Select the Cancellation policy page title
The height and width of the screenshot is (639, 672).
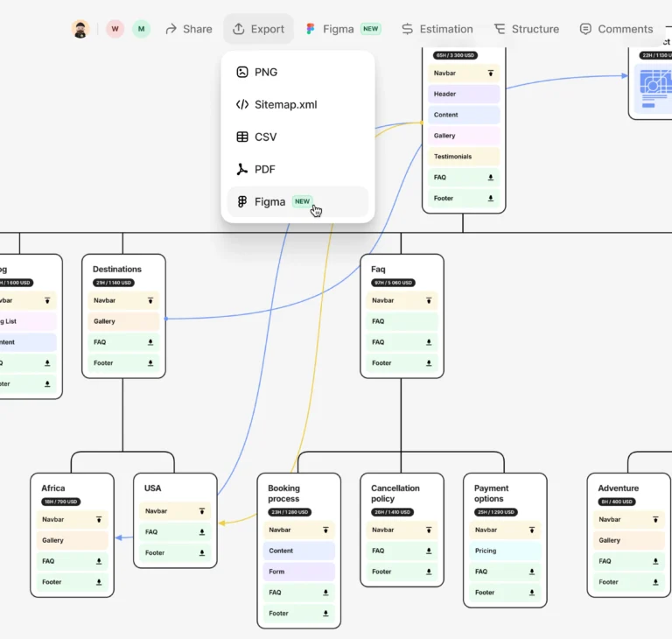pyautogui.click(x=395, y=493)
